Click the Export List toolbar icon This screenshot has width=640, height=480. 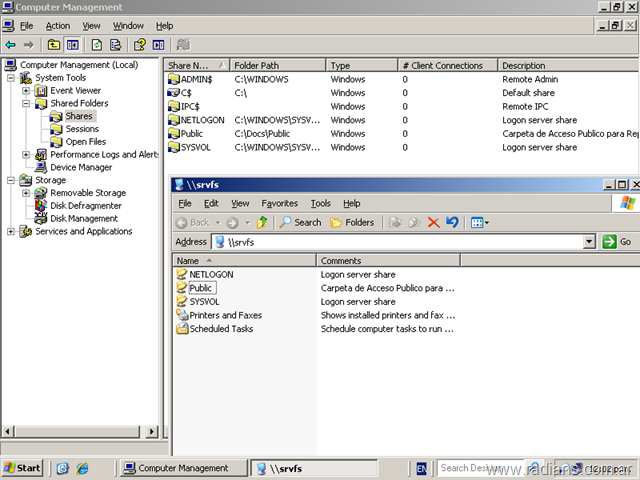point(116,45)
